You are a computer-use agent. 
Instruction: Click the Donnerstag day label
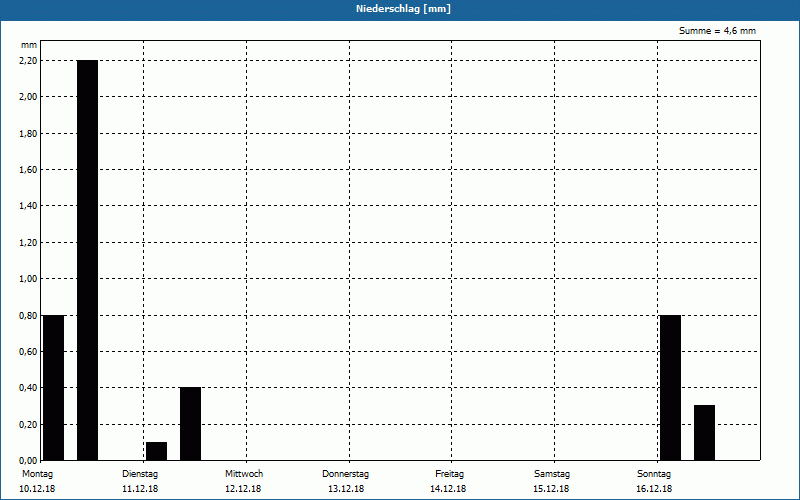coord(345,474)
